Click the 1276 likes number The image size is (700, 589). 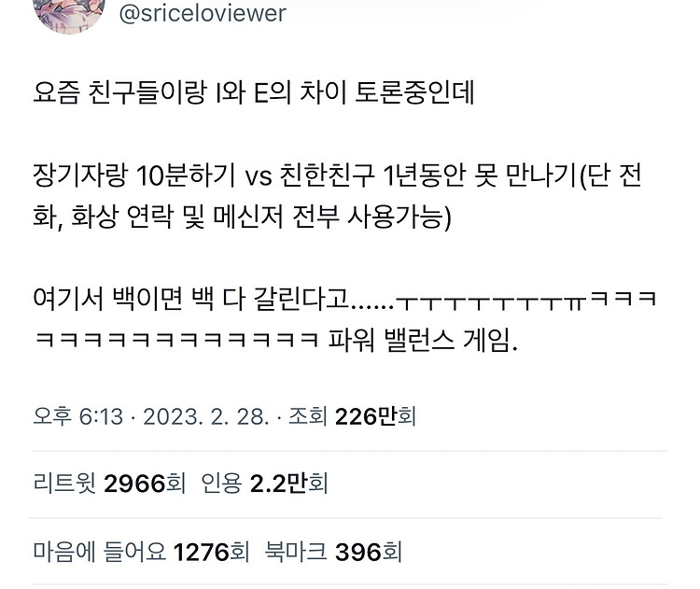click(x=202, y=552)
